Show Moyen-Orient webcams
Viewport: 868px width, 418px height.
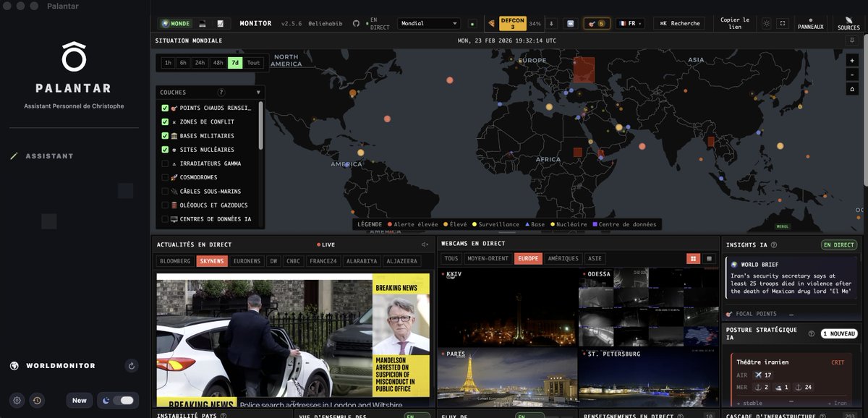(488, 258)
